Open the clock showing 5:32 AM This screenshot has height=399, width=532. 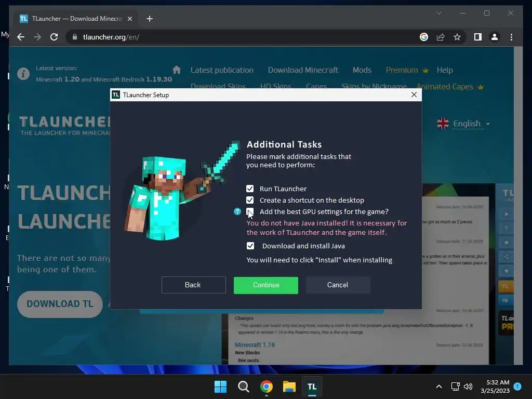495,387
